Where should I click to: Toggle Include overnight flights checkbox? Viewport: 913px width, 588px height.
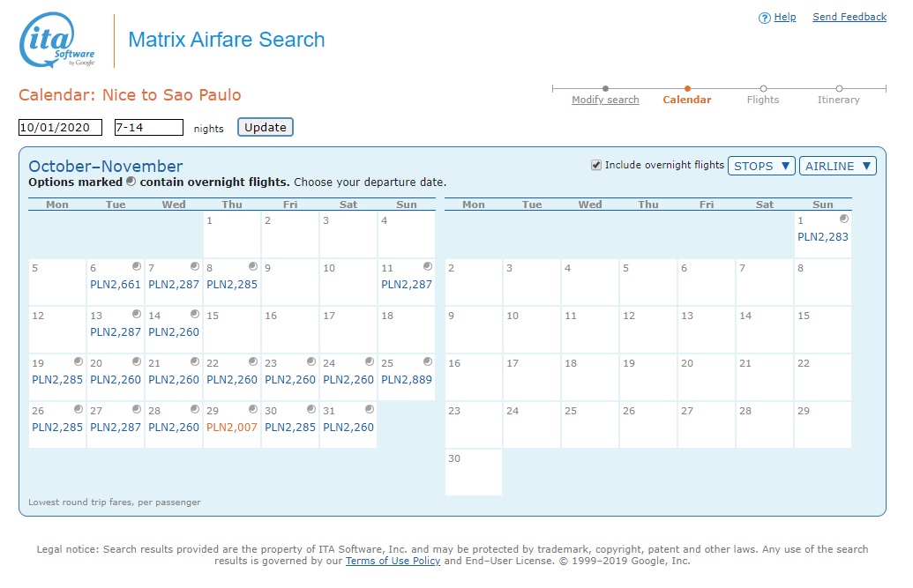point(595,166)
